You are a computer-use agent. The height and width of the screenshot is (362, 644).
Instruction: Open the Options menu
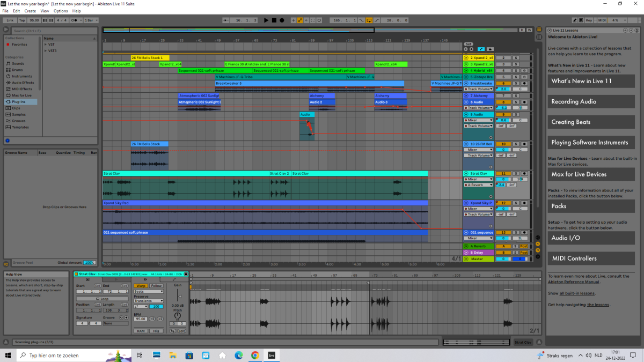61,11
